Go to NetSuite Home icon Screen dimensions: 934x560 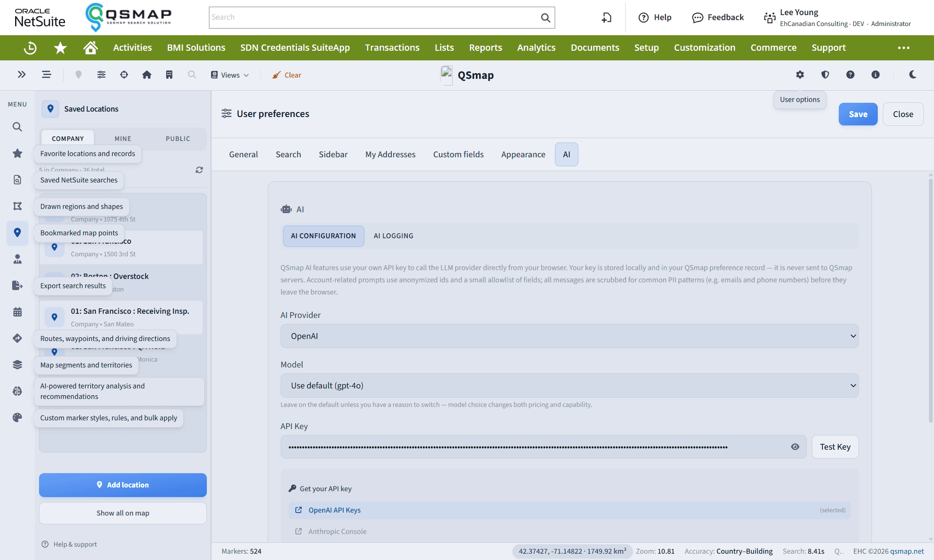click(91, 48)
